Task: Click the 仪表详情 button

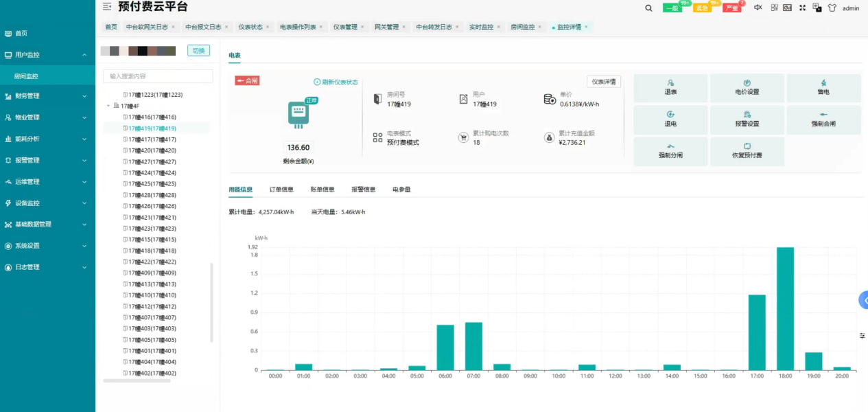Action: tap(604, 82)
